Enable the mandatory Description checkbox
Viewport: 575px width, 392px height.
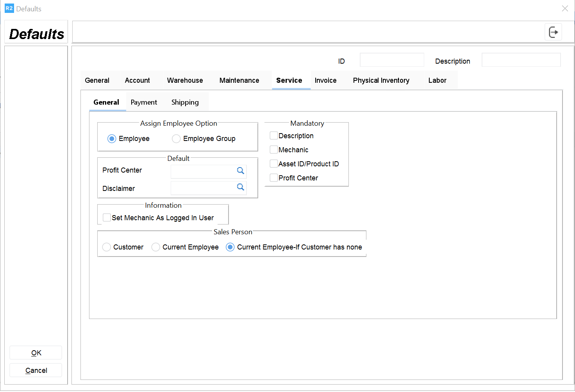coord(274,136)
